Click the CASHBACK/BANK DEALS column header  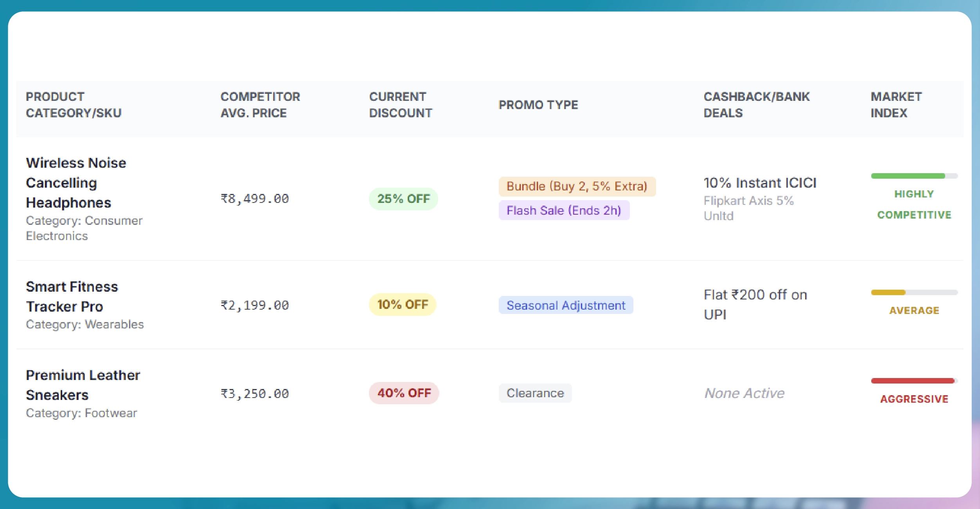point(757,105)
